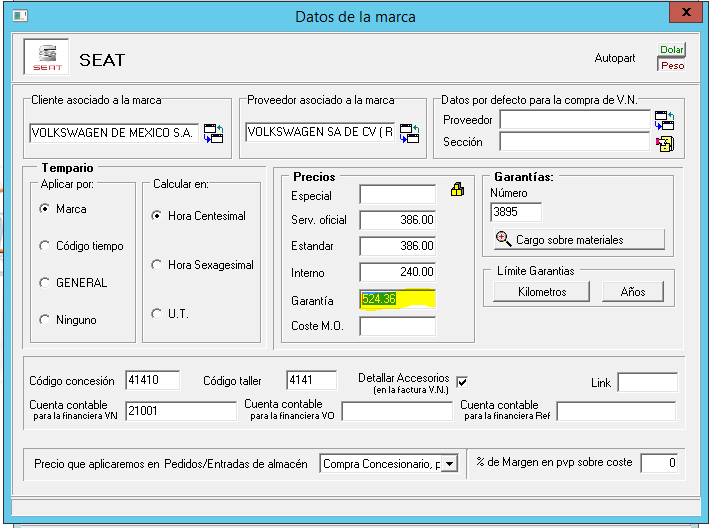Open lookup icon for Cliente asociado a la marca

213,133
